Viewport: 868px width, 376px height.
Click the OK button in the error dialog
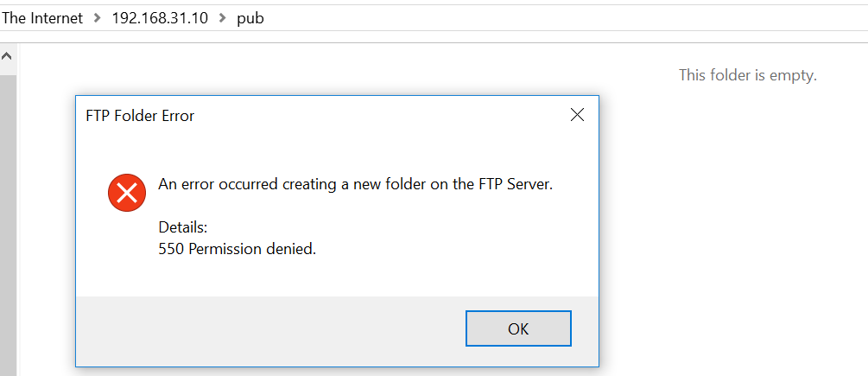[x=518, y=328]
